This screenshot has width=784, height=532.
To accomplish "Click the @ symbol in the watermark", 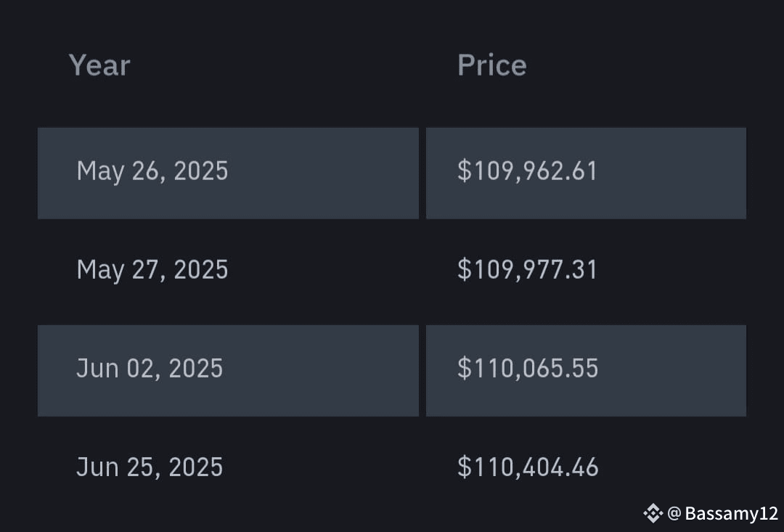I will (x=674, y=513).
